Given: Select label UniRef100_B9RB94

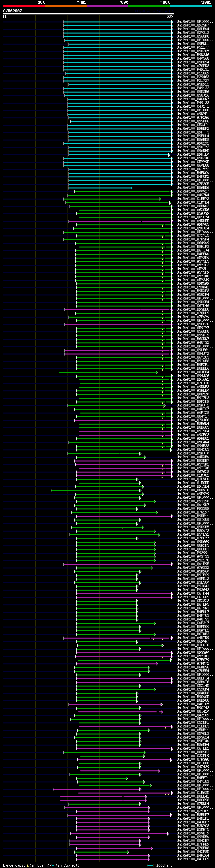Looking at the screenshot, I should coord(193,62).
